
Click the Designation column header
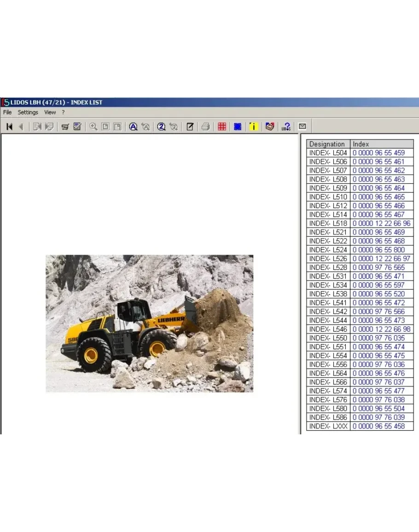click(327, 144)
